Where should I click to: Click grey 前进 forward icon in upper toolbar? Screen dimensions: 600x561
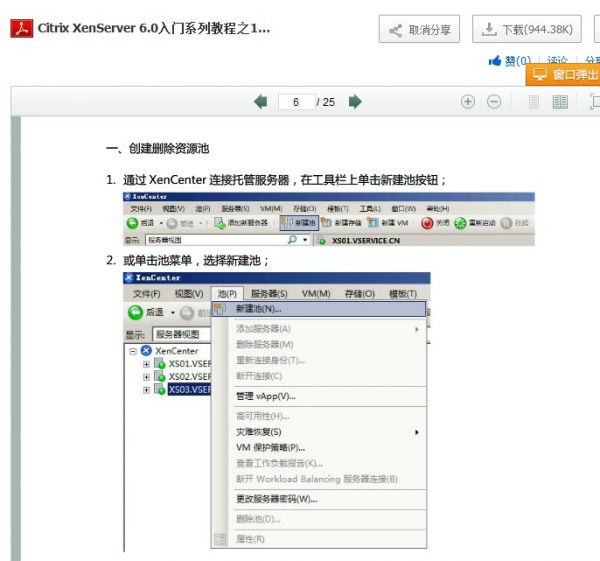[172, 223]
